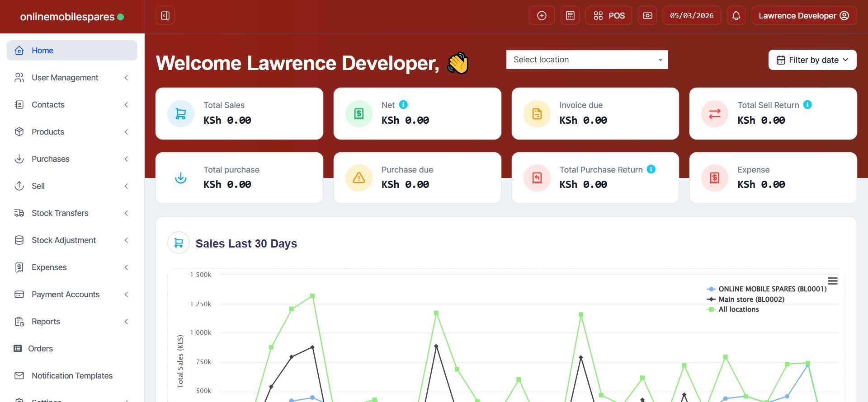
Task: Show info tooltip next to Net
Action: coord(403,105)
